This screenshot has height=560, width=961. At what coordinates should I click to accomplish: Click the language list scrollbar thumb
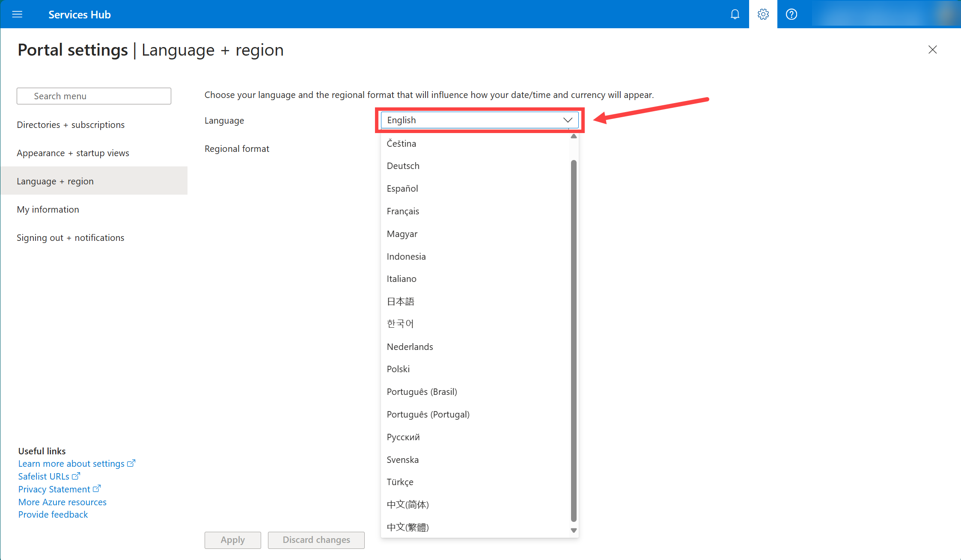click(574, 341)
